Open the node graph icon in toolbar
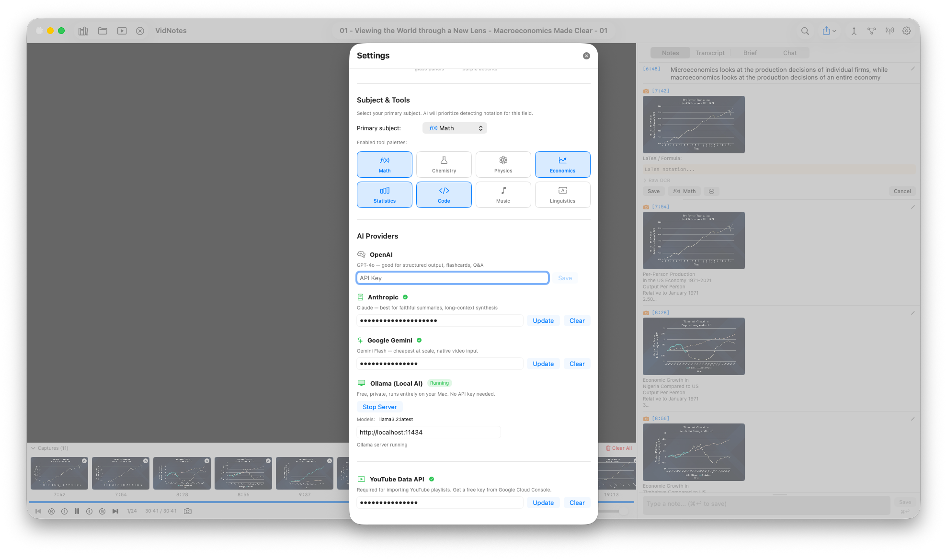Viewport: 947px width, 560px height. 872,31
